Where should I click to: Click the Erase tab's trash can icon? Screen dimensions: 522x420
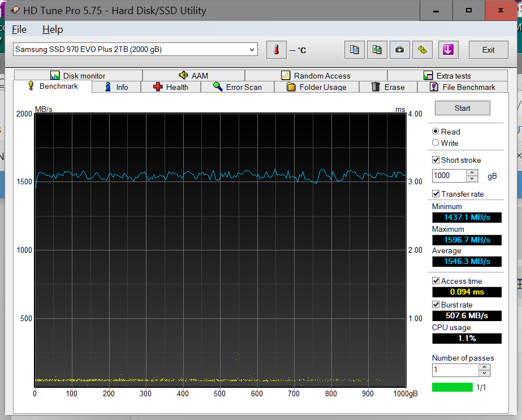point(376,87)
